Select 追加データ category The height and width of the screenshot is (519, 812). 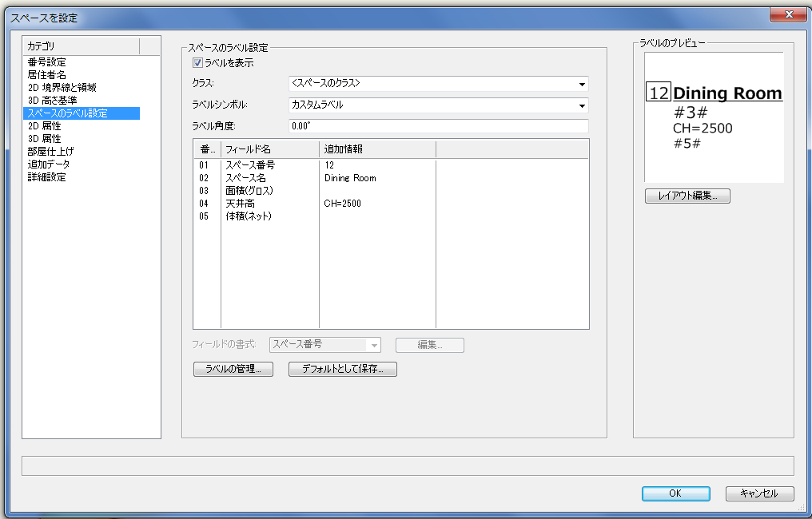(49, 164)
